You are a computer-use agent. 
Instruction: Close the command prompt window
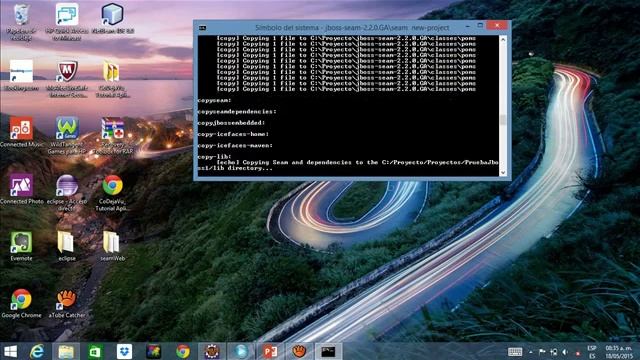click(x=497, y=26)
